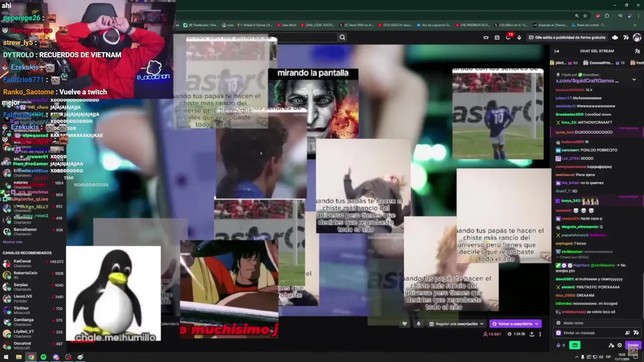Click the channel points diamond balance
The height and width of the screenshot is (362, 644).
click(560, 345)
